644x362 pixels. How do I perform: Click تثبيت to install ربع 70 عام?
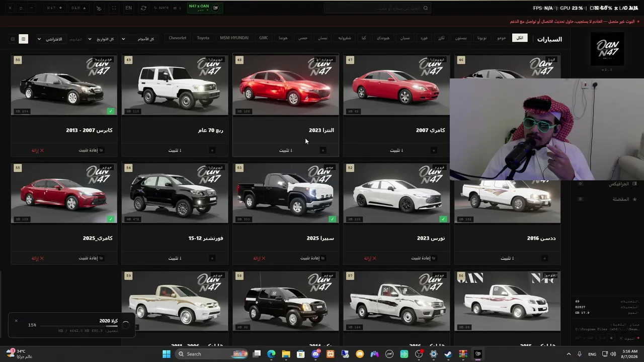pyautogui.click(x=175, y=150)
